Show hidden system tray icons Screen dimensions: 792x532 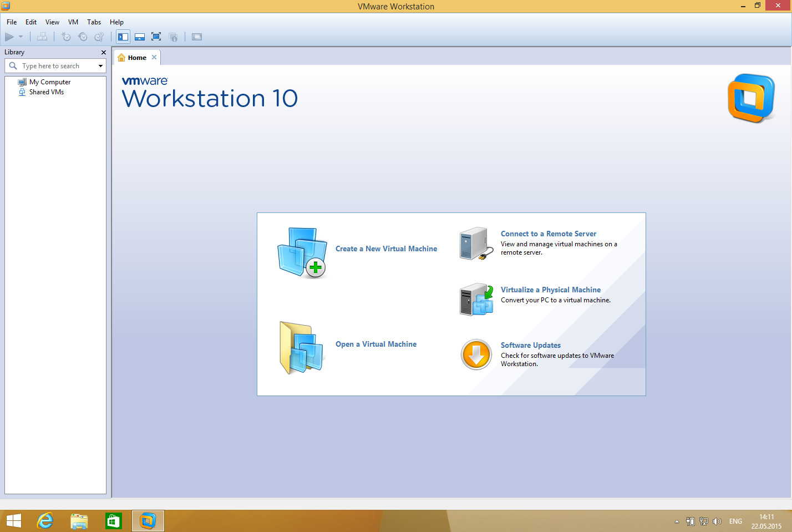click(677, 521)
